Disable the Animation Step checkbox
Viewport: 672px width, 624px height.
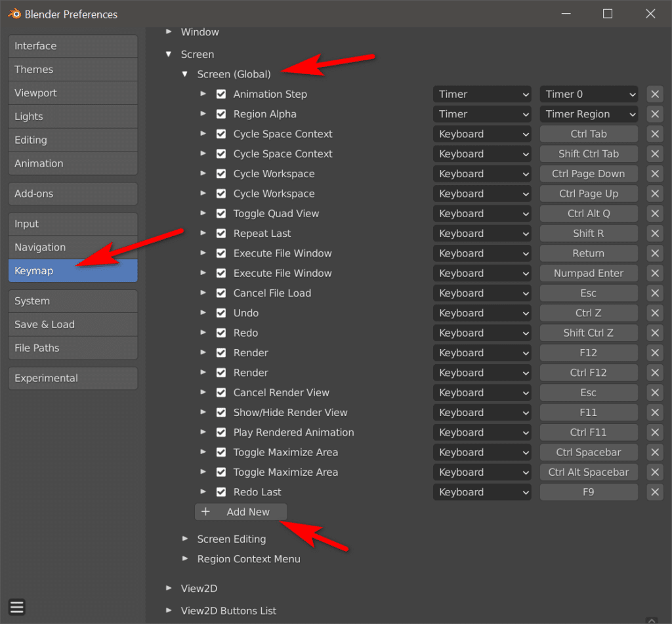(221, 94)
